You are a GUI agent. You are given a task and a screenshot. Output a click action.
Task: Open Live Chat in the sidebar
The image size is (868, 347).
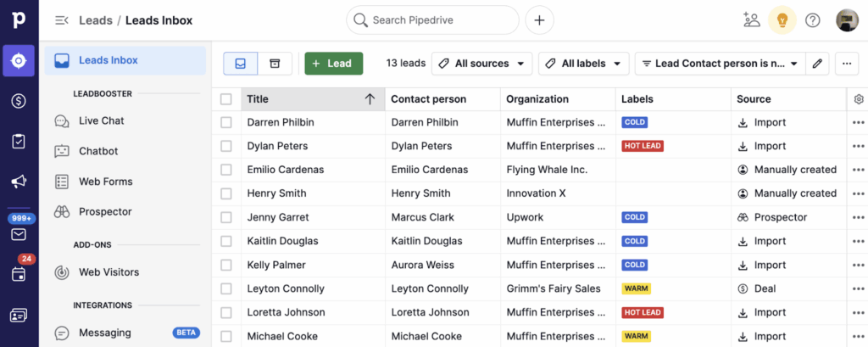tap(101, 120)
